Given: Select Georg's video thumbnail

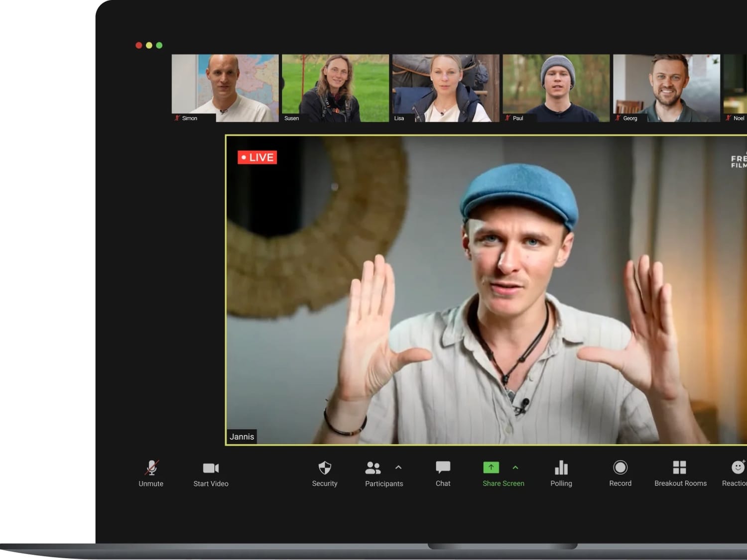Looking at the screenshot, I should [x=667, y=88].
